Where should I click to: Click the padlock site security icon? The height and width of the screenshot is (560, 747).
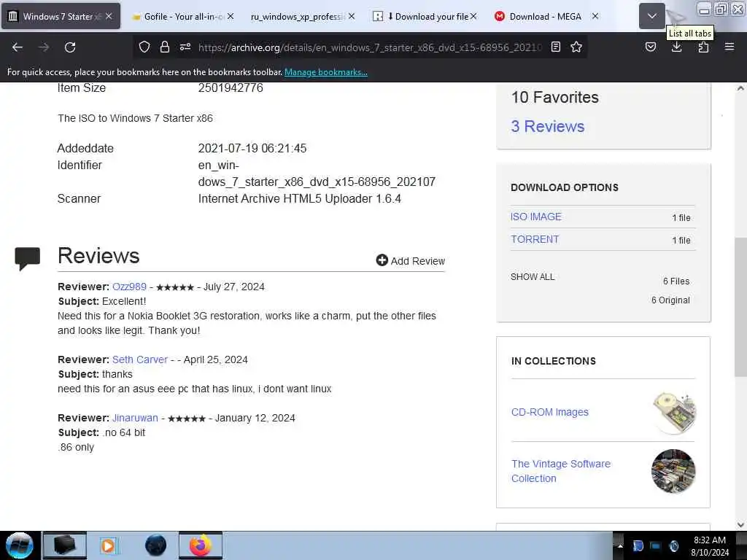[165, 47]
